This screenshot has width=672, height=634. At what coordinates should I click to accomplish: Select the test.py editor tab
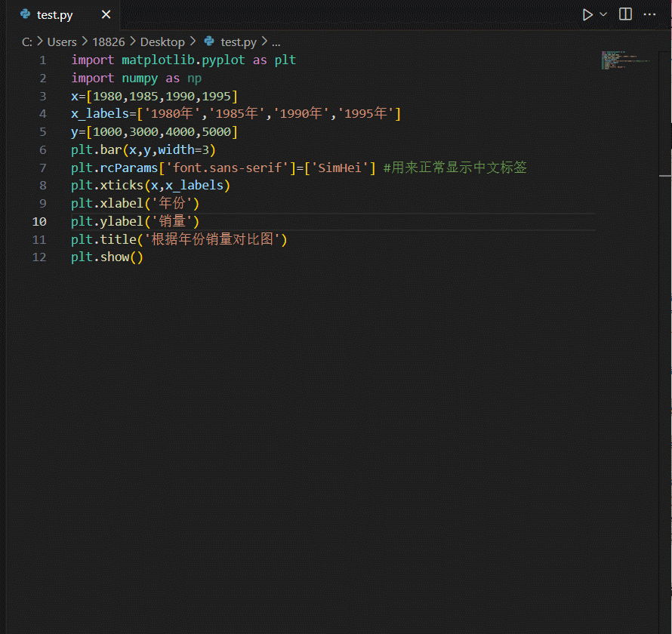[x=63, y=15]
